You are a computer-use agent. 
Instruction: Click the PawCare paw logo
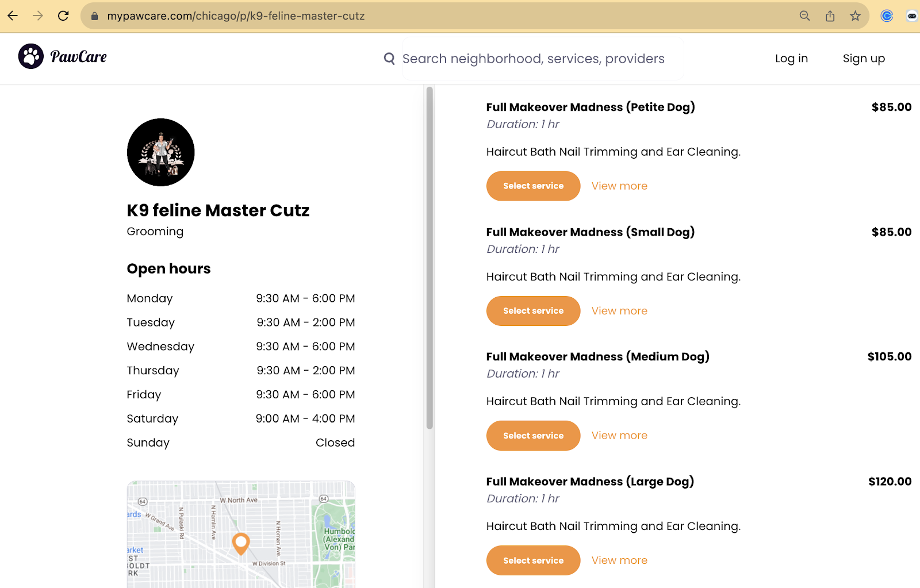coord(31,56)
